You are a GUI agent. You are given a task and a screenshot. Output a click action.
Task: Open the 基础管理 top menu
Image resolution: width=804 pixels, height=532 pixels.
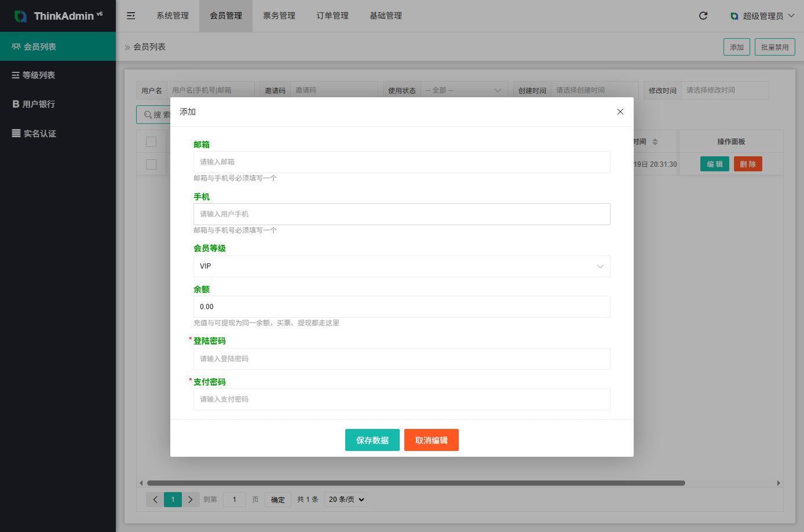(x=386, y=16)
